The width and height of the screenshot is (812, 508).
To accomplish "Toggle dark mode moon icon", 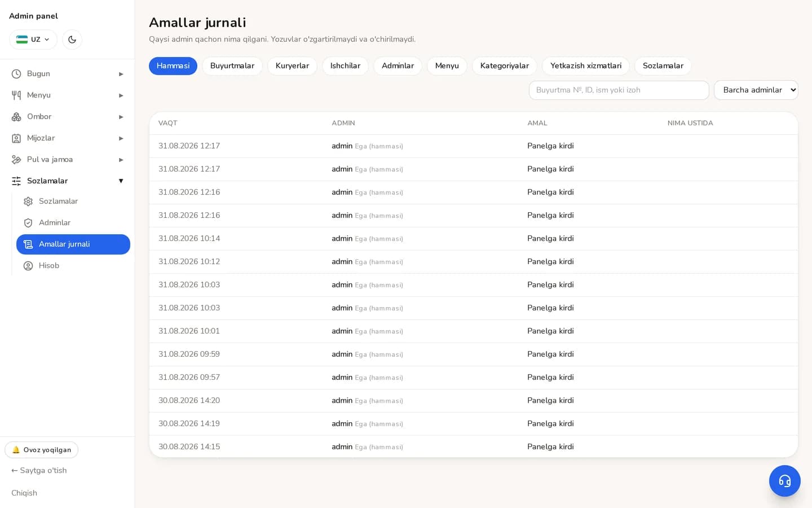I will [x=72, y=40].
